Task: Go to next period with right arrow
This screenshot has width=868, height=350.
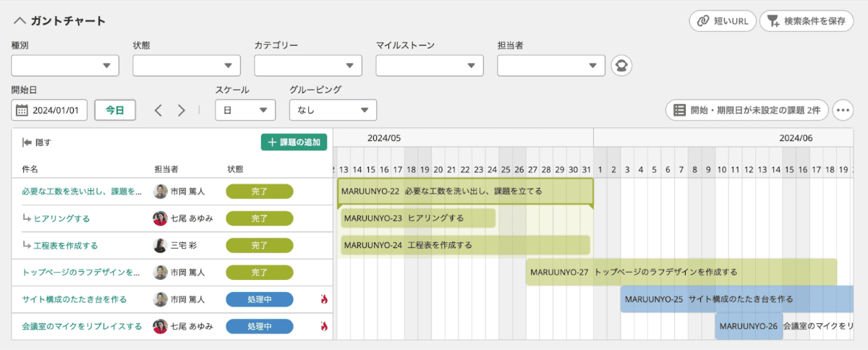Action: 182,111
